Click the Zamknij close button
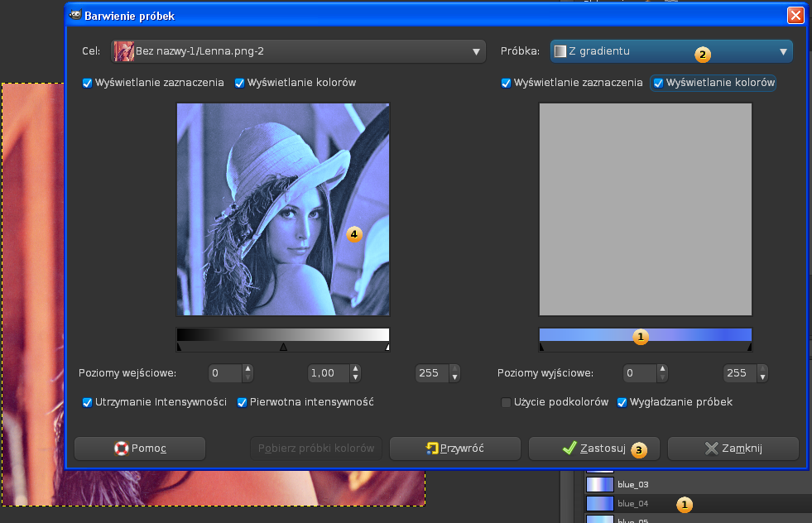Image resolution: width=812 pixels, height=523 pixels. 733,449
